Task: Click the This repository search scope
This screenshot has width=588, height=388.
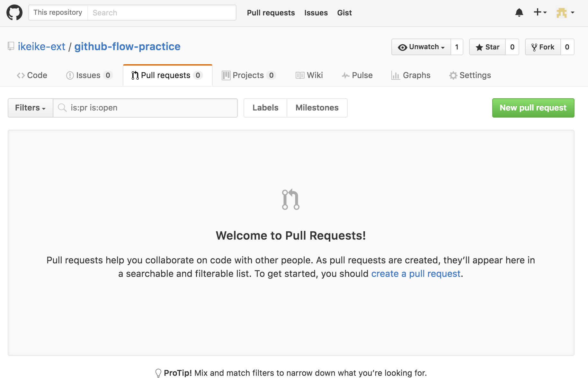Action: (x=58, y=13)
